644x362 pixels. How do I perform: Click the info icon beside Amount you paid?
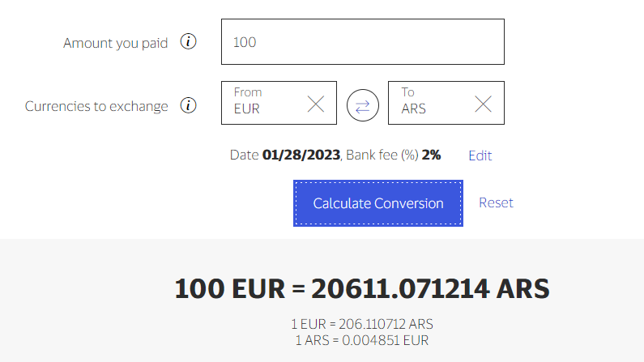(x=188, y=42)
